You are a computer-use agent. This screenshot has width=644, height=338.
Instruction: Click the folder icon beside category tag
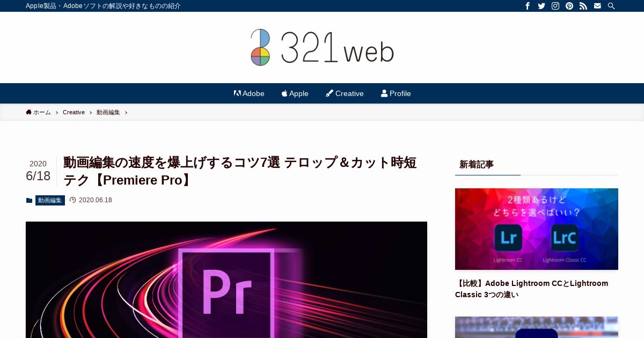[x=29, y=200]
